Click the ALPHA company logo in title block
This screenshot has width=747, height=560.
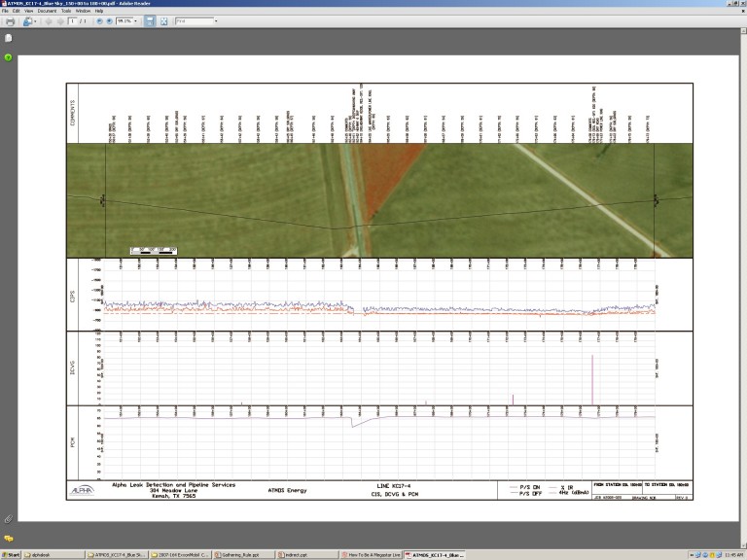82,490
